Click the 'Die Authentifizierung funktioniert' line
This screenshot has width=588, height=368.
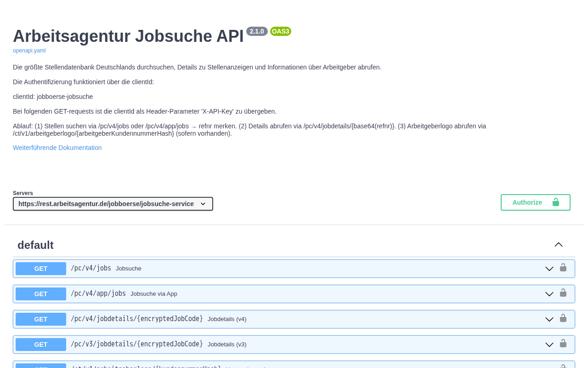coord(84,82)
